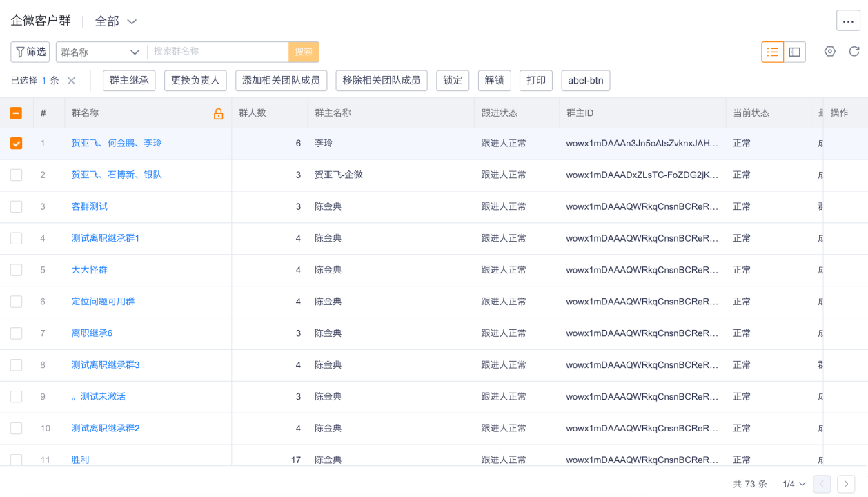Focus the 搜索群名称 search input

218,52
